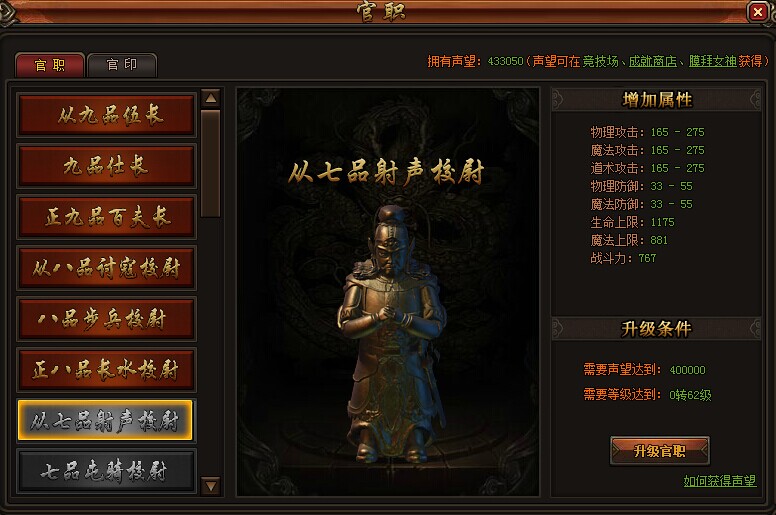Screen dimensions: 776x515
Task: Click the rank list scrollbar thumb
Action: (x=211, y=163)
